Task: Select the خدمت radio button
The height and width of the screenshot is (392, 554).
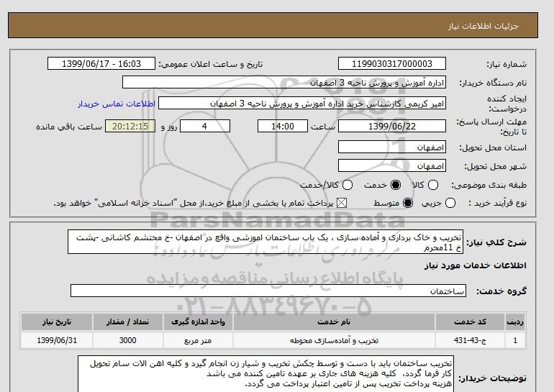Action: [396, 185]
